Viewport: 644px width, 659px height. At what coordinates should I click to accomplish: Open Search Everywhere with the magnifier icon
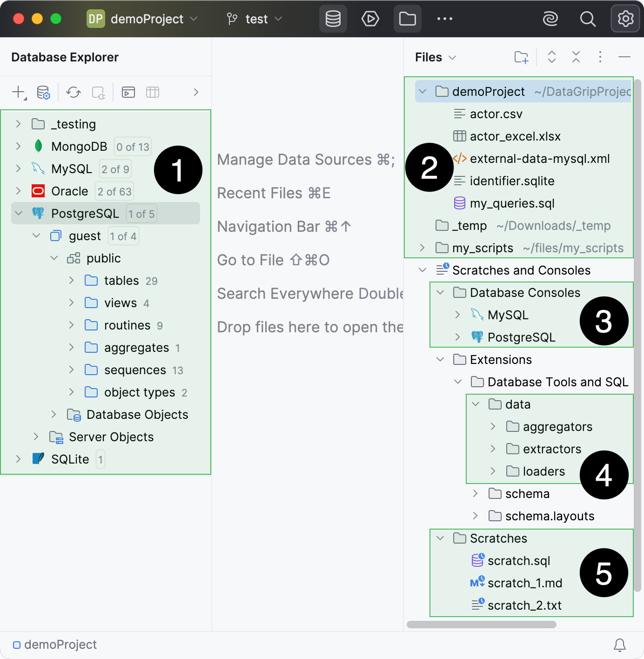tap(588, 19)
